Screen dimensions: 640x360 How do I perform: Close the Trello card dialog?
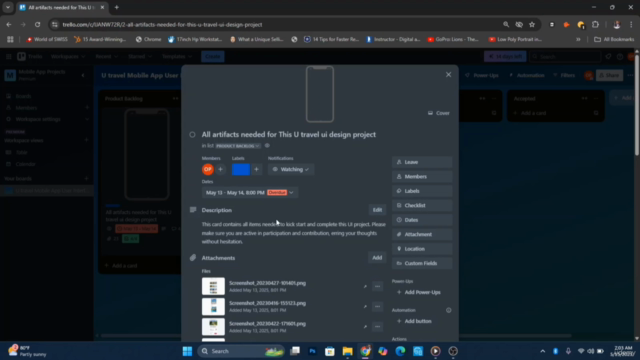tap(448, 75)
